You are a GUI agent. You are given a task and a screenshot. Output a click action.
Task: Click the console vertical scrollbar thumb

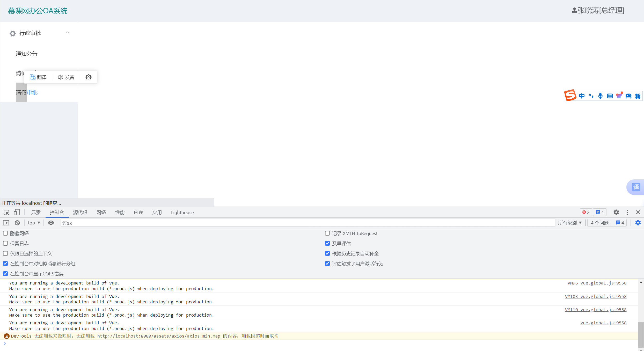click(x=641, y=334)
